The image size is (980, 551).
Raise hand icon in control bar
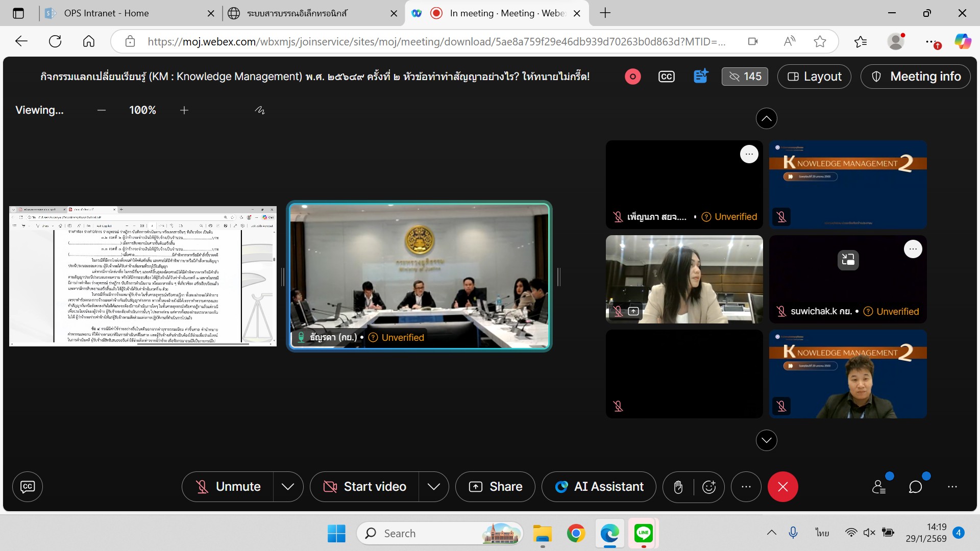(678, 487)
